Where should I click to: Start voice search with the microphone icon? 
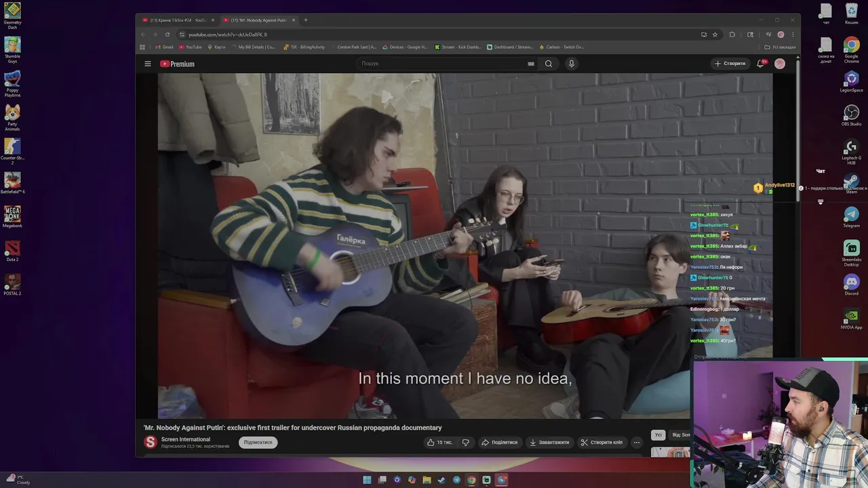572,64
